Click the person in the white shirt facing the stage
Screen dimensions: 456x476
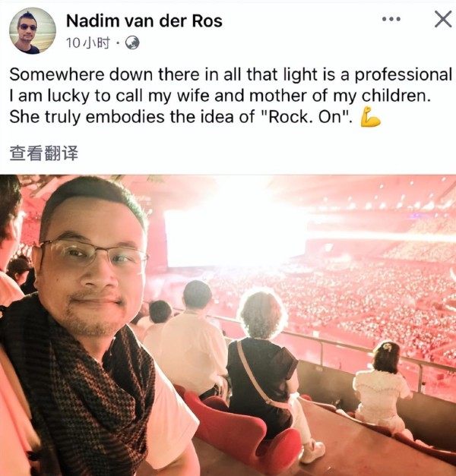tap(195, 340)
